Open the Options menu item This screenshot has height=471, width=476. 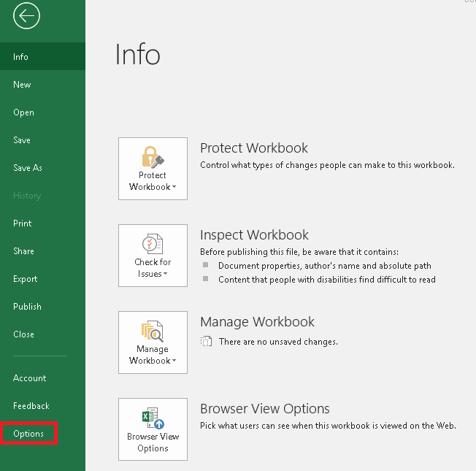point(28,434)
